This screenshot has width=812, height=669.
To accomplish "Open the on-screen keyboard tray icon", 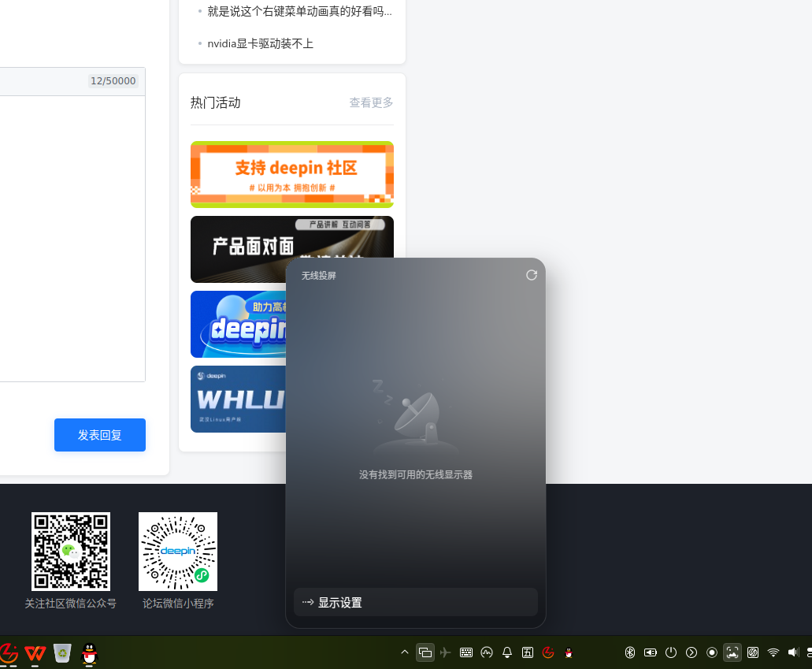I will click(x=466, y=652).
